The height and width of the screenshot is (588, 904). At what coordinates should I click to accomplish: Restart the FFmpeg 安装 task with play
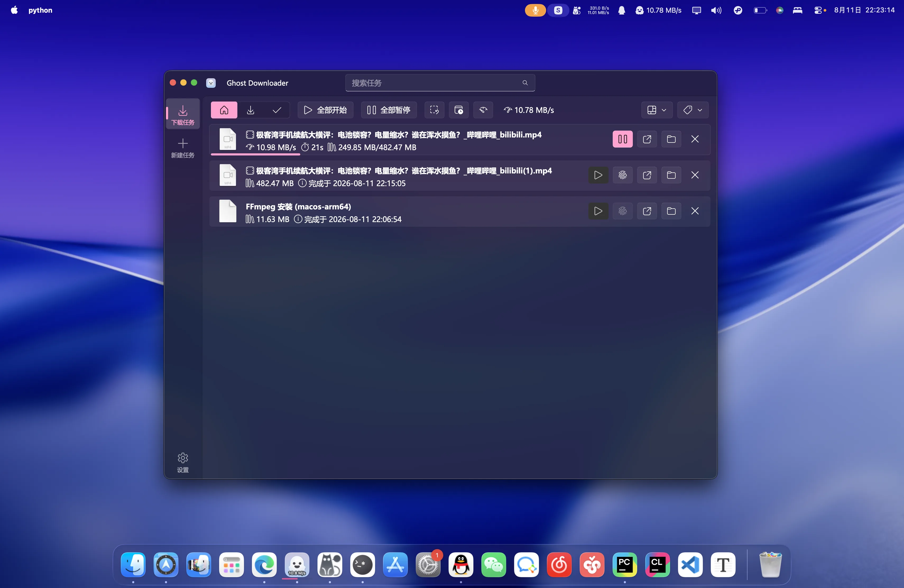tap(598, 211)
